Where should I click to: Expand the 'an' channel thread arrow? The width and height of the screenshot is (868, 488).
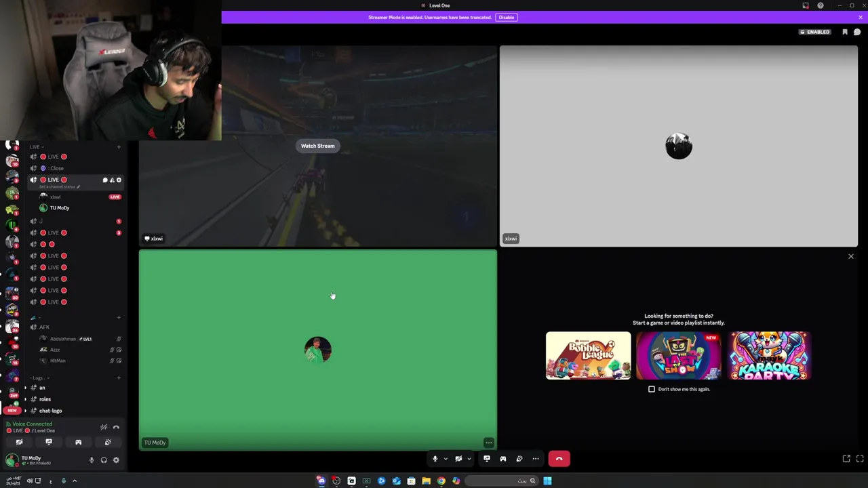tap(26, 388)
